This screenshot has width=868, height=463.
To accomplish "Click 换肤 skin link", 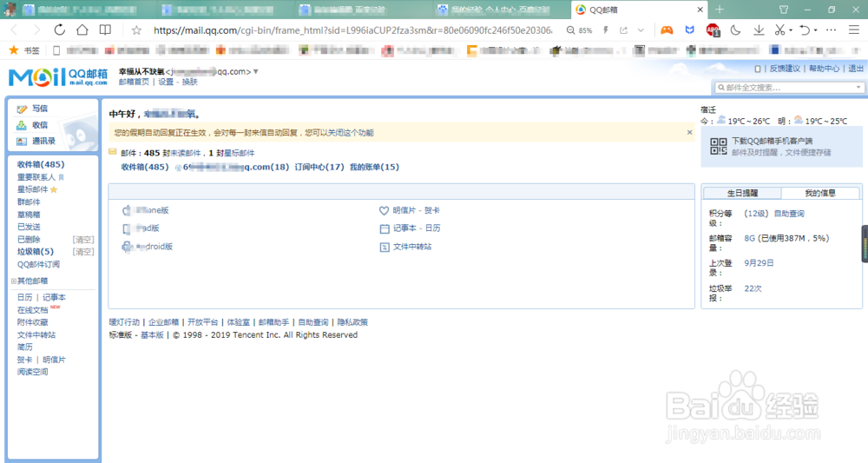I will (x=189, y=82).
